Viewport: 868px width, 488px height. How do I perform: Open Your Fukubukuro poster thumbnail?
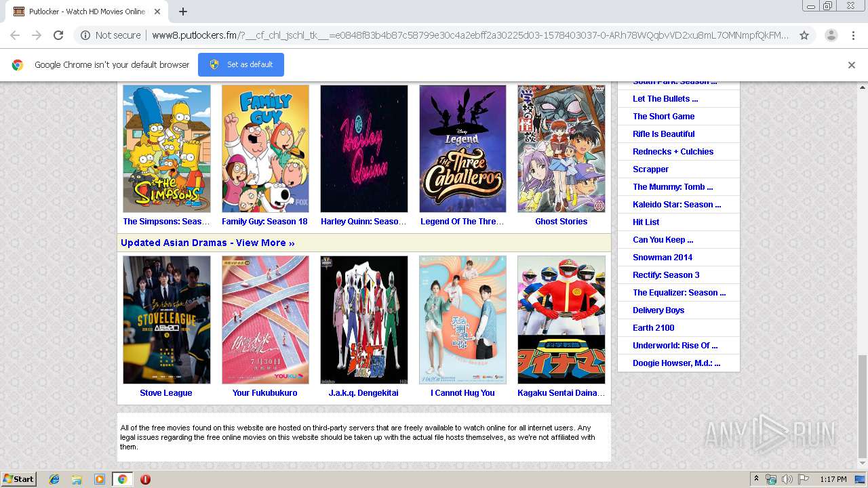click(x=265, y=320)
